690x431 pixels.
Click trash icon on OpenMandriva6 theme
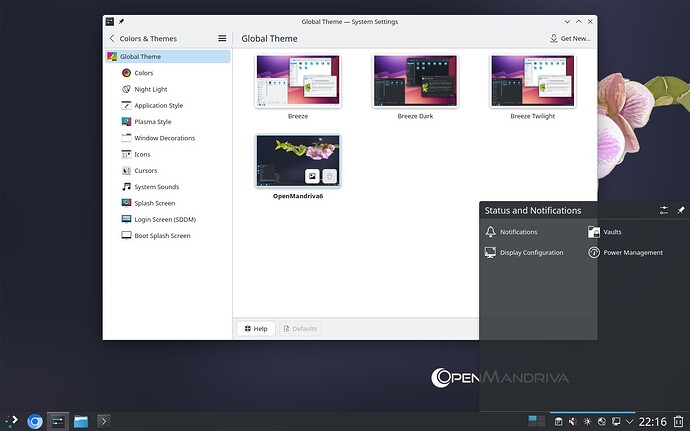[330, 176]
